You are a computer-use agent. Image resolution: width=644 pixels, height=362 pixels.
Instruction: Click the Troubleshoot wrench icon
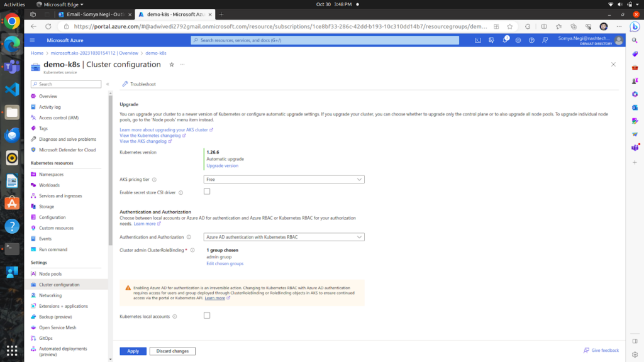pyautogui.click(x=125, y=84)
